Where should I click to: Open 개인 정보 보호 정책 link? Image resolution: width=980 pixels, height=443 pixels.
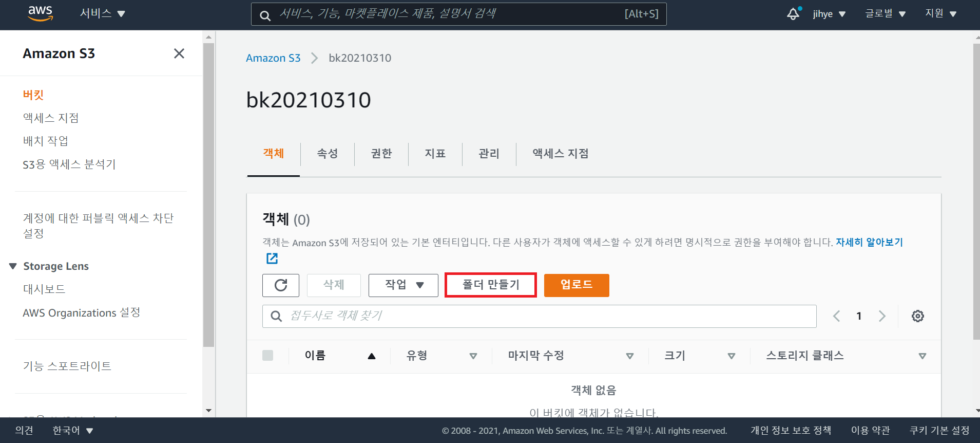[791, 430]
